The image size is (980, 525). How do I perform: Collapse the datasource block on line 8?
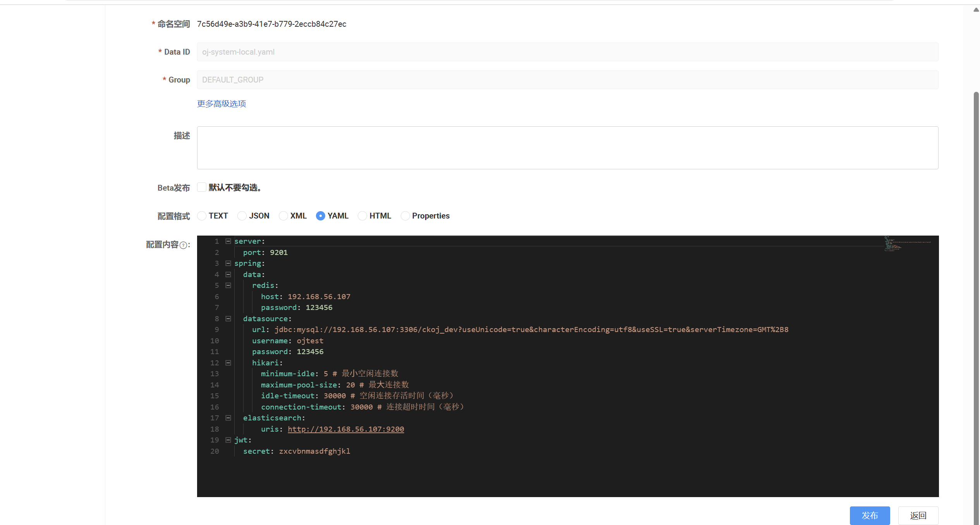(x=228, y=318)
